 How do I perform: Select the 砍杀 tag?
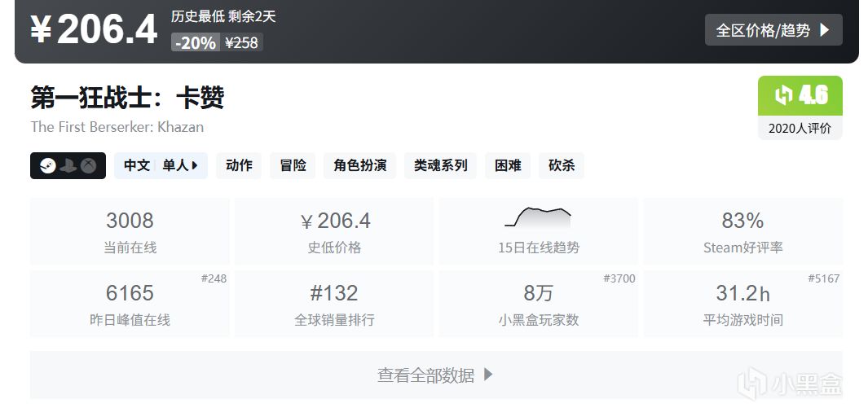pos(562,165)
